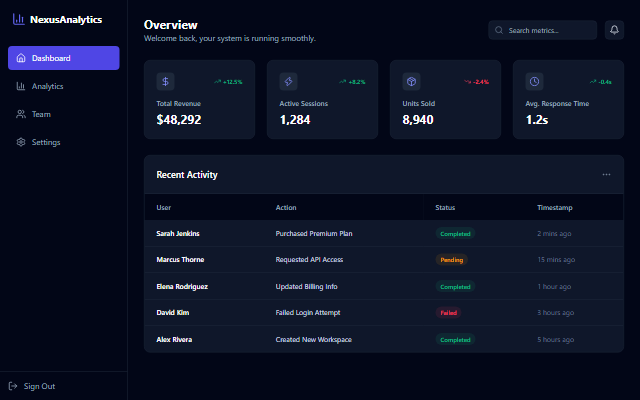The image size is (640, 400).
Task: Select Marcus Thorne in activity table
Action: coord(180,260)
